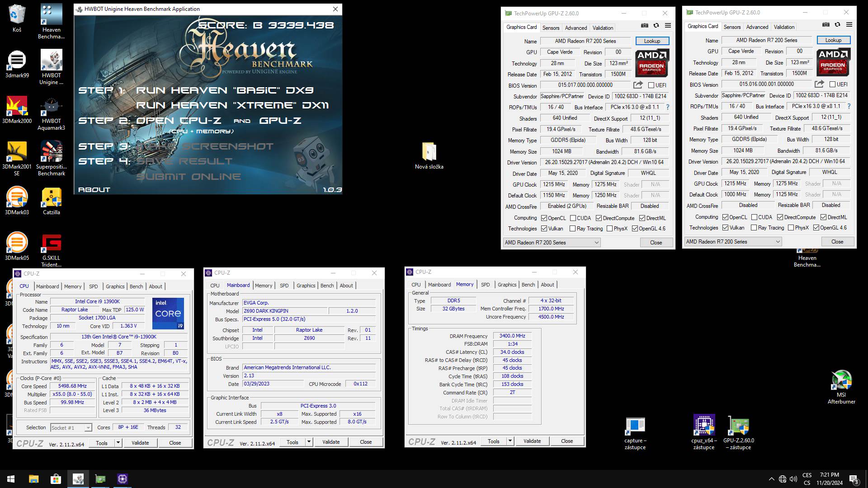Open the hamburger menu in right GPU-Z window

coord(849,25)
